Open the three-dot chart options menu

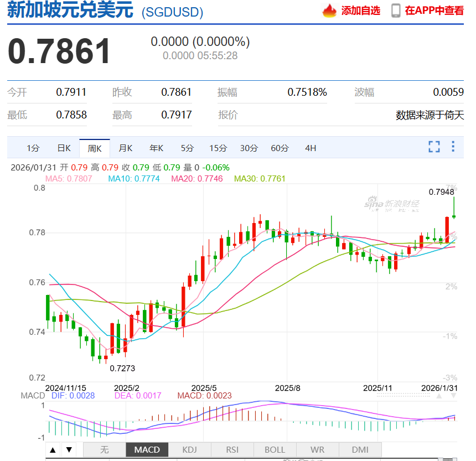click(x=453, y=147)
